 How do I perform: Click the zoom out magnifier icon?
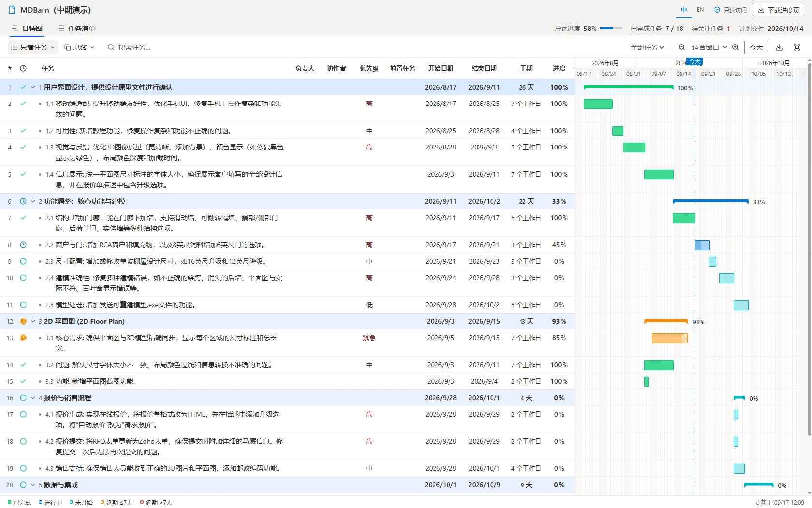click(x=681, y=47)
